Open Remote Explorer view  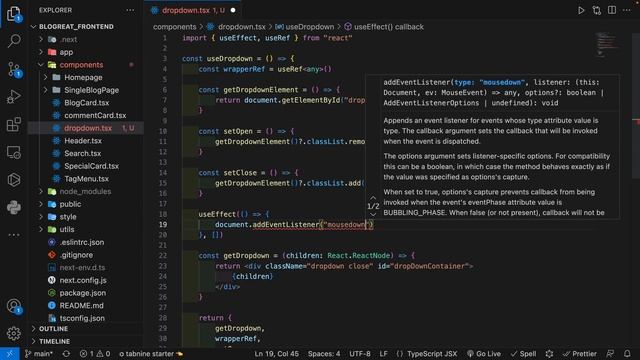pyautogui.click(x=13, y=152)
